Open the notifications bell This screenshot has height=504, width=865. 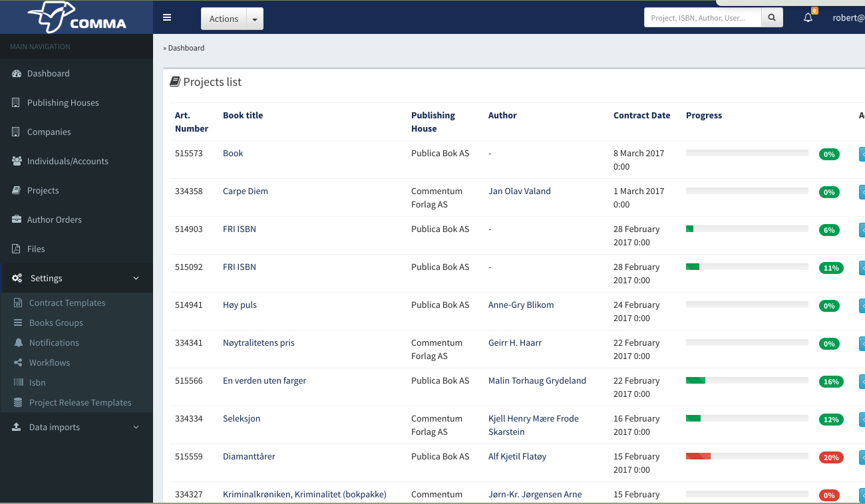[x=808, y=18]
